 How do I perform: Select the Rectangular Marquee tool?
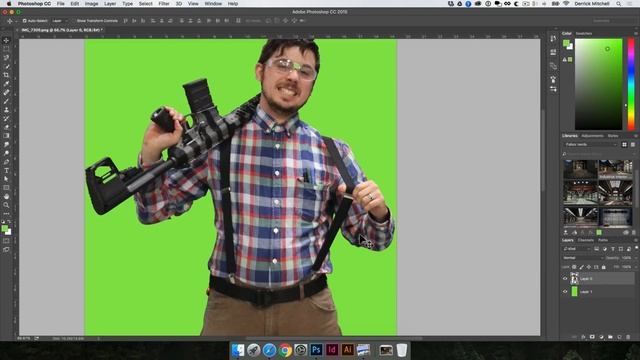click(x=6, y=49)
